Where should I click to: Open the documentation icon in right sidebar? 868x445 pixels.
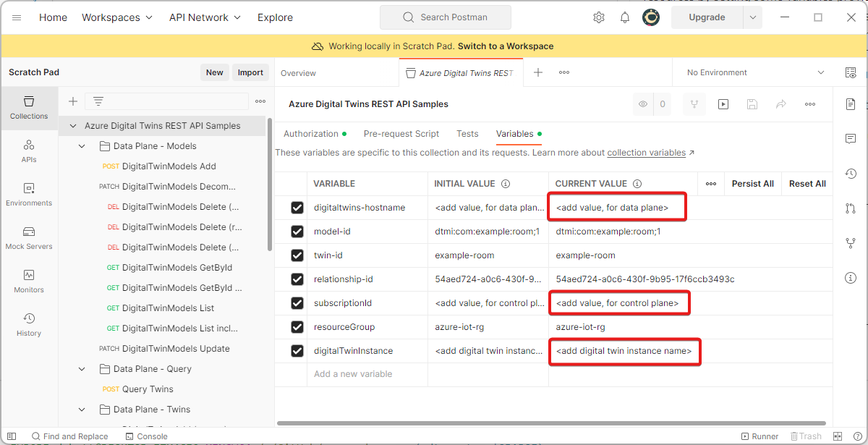(x=851, y=104)
